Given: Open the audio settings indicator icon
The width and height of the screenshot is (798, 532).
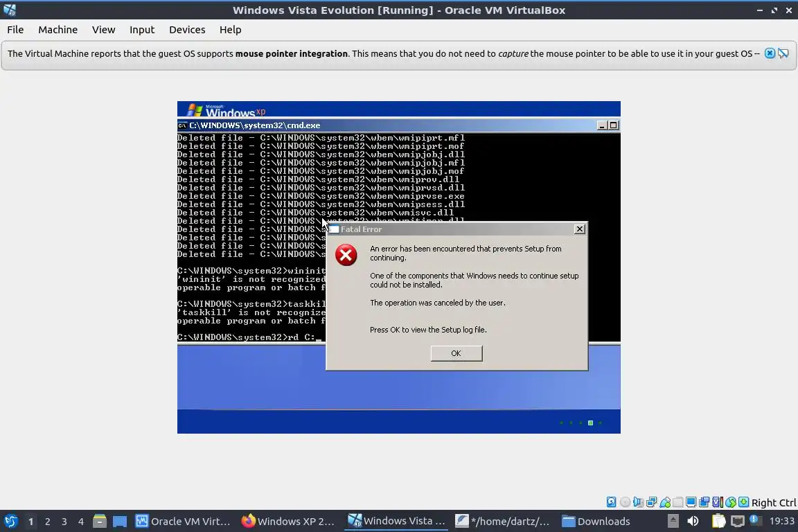Looking at the screenshot, I should pyautogui.click(x=638, y=502).
